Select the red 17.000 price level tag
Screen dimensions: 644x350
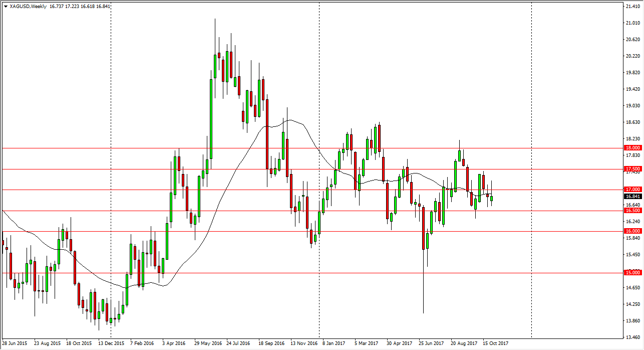click(633, 190)
